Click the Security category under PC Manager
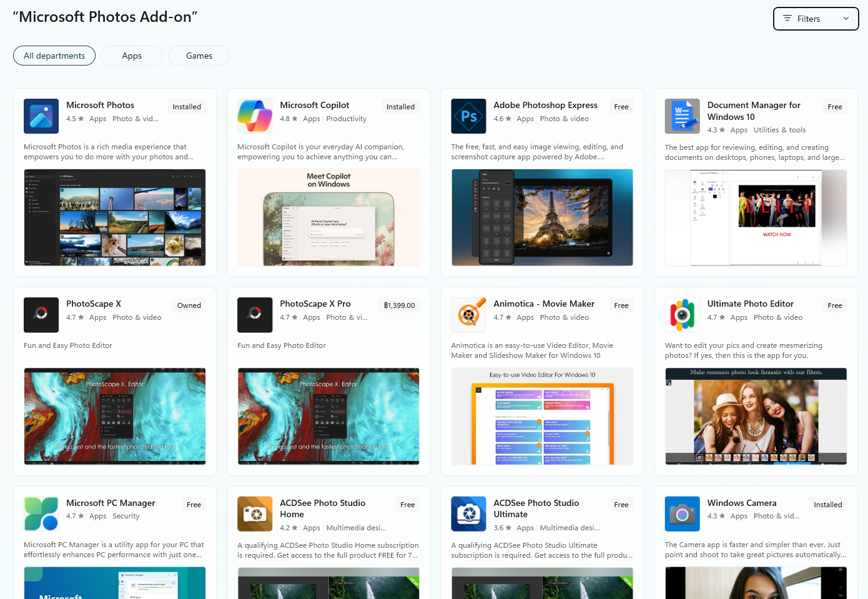This screenshot has width=868, height=599. (x=126, y=516)
